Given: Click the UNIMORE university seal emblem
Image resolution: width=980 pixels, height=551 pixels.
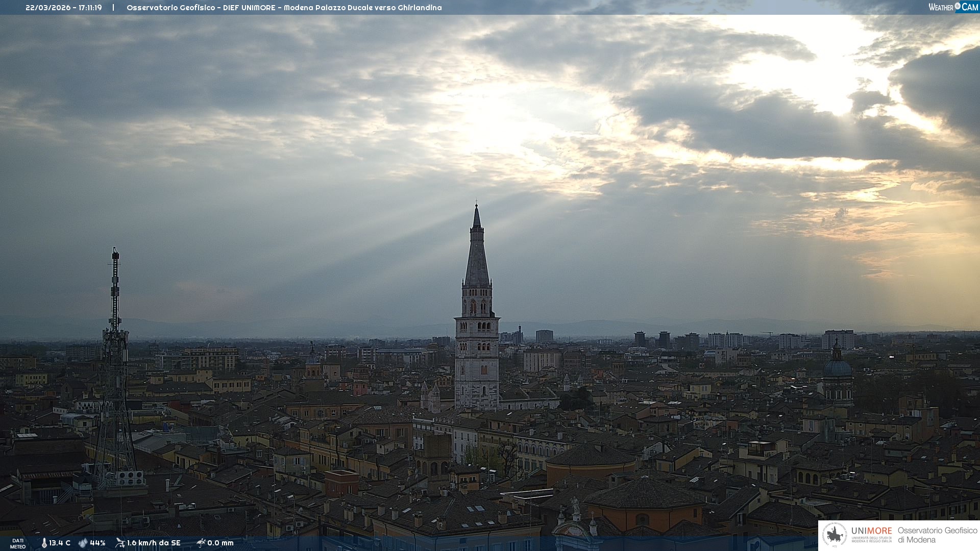Looking at the screenshot, I should (x=835, y=535).
